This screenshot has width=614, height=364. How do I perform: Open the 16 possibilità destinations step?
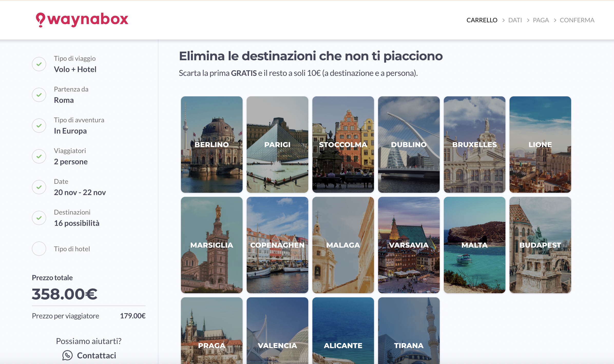click(77, 223)
